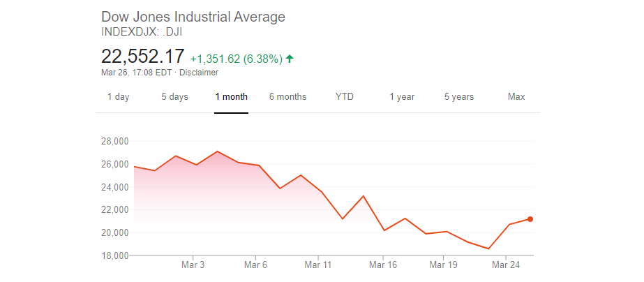The image size is (644, 282).
Task: Click the Mar 3 date label
Action: 193,265
